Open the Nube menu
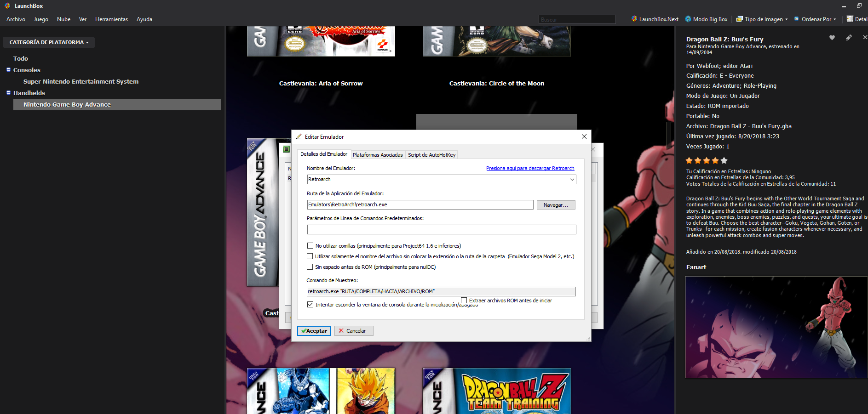 64,19
